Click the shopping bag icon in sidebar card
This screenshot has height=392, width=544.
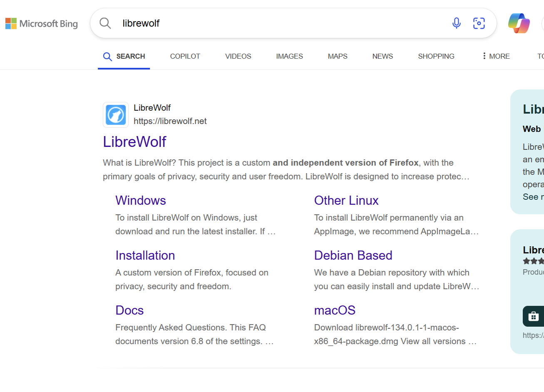pyautogui.click(x=533, y=316)
